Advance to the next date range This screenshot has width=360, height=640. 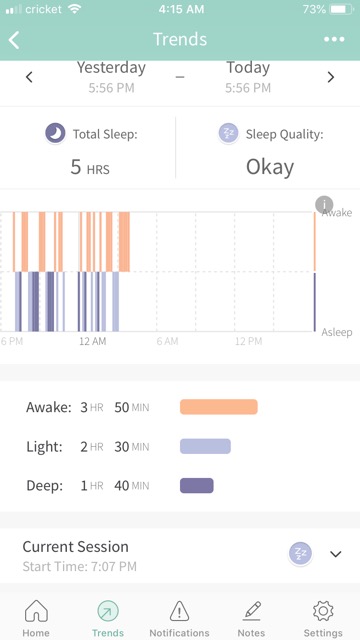tap(331, 77)
